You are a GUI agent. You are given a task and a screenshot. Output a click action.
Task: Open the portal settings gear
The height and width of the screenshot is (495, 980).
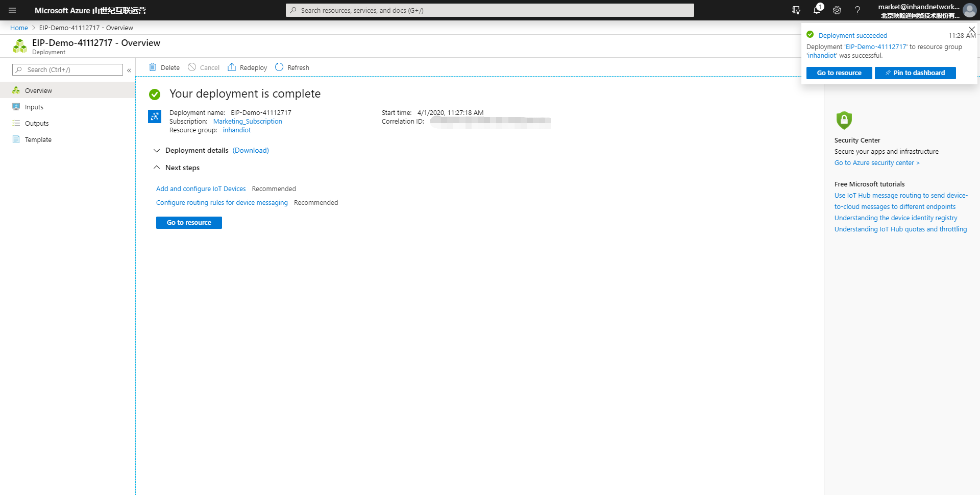pyautogui.click(x=837, y=10)
